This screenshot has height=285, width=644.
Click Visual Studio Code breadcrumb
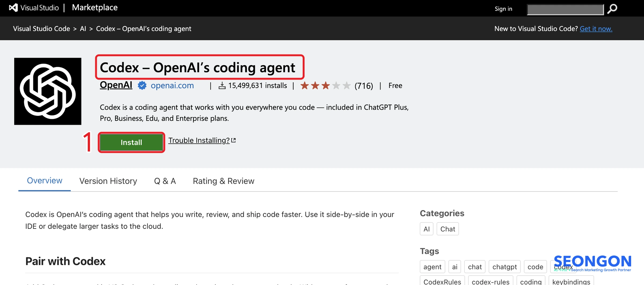42,29
